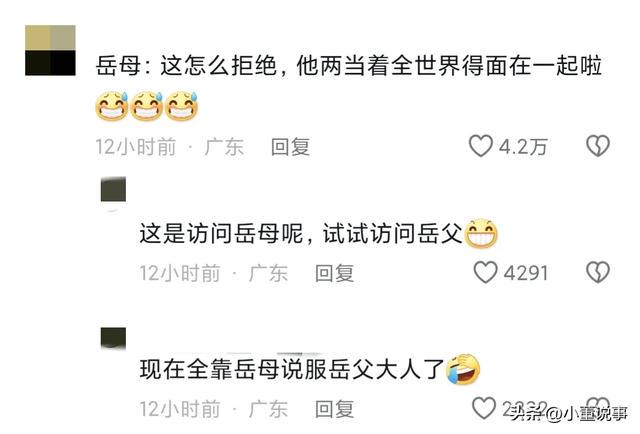640x434 pixels.
Task: Like the reply showing 4291 likes
Action: click(485, 272)
